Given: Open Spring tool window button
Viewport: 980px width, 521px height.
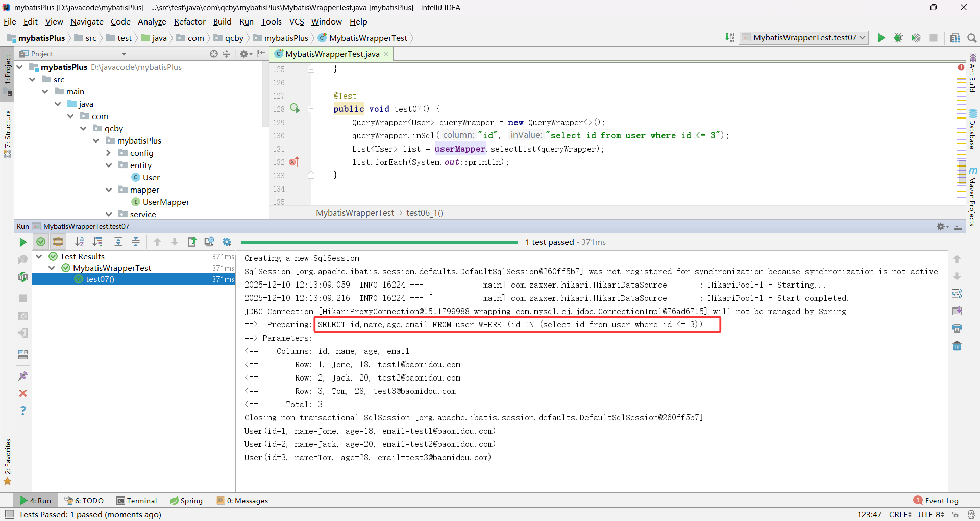Looking at the screenshot, I should [186, 501].
